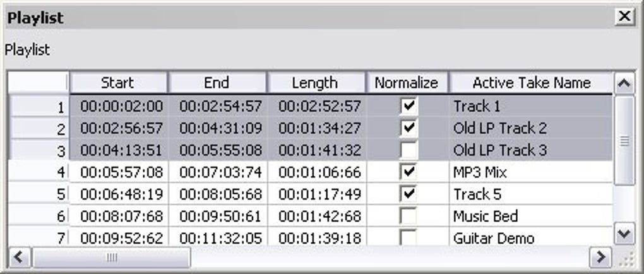This screenshot has height=274, width=644.
Task: Toggle Normalize checkbox for Track 5
Action: point(408,194)
